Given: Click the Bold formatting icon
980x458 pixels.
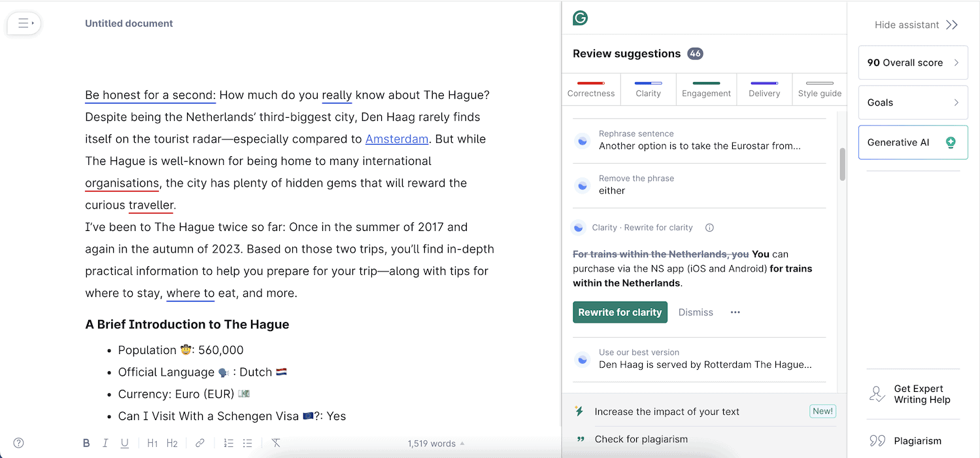Looking at the screenshot, I should pyautogui.click(x=86, y=443).
